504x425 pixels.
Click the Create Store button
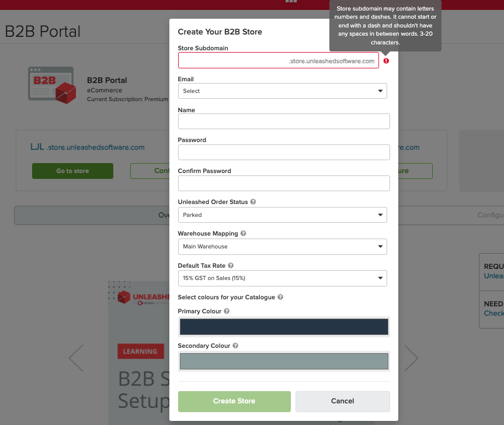point(234,401)
